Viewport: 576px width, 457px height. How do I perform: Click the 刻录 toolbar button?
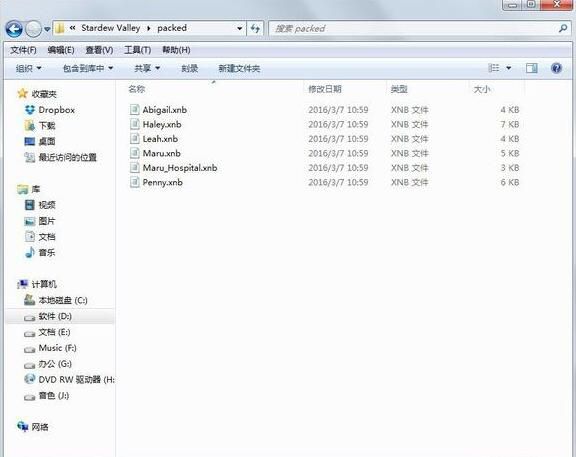[190, 68]
